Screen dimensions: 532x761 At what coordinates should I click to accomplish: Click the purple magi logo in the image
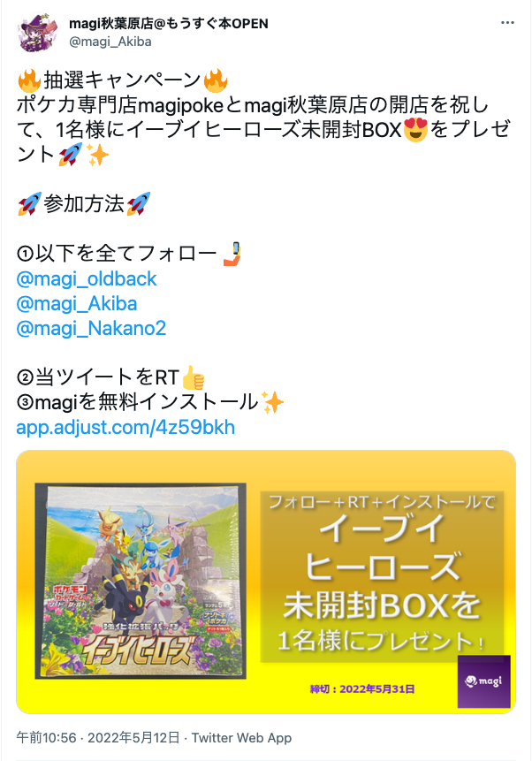tap(484, 681)
